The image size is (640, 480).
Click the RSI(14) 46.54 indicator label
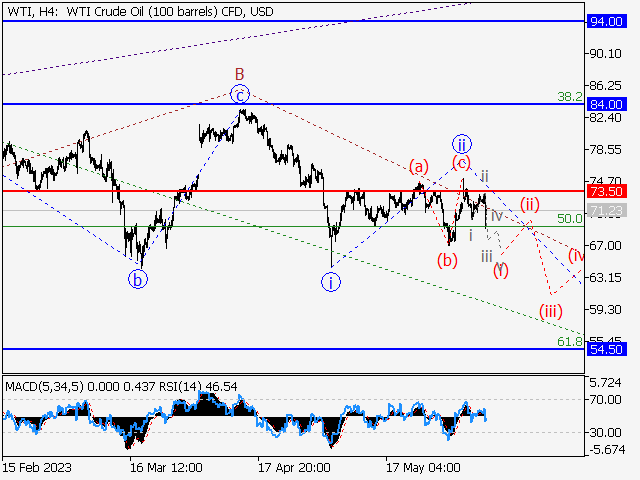198,386
